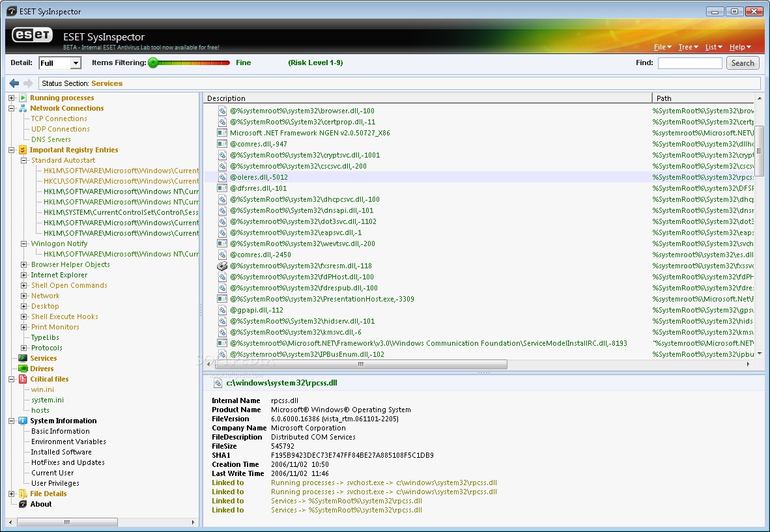This screenshot has width=770, height=532.
Task: Open the Help menu
Action: 740,47
